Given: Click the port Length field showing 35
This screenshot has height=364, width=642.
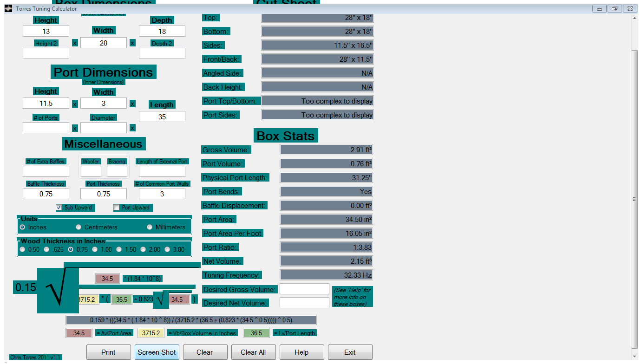Looking at the screenshot, I should (162, 117).
